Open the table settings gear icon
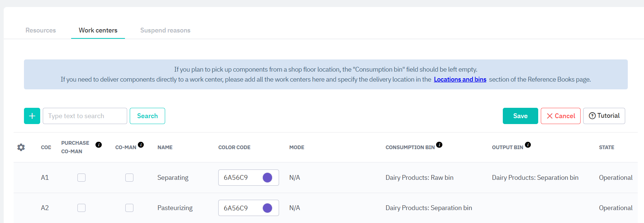The height and width of the screenshot is (223, 644). pyautogui.click(x=21, y=147)
